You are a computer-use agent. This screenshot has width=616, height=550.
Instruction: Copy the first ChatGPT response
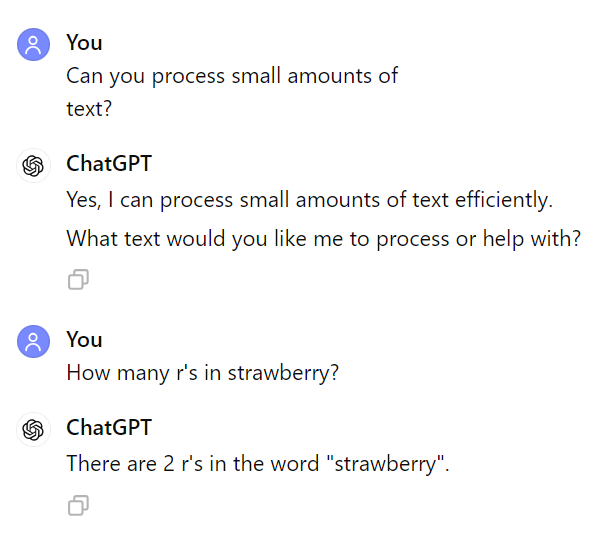click(78, 280)
